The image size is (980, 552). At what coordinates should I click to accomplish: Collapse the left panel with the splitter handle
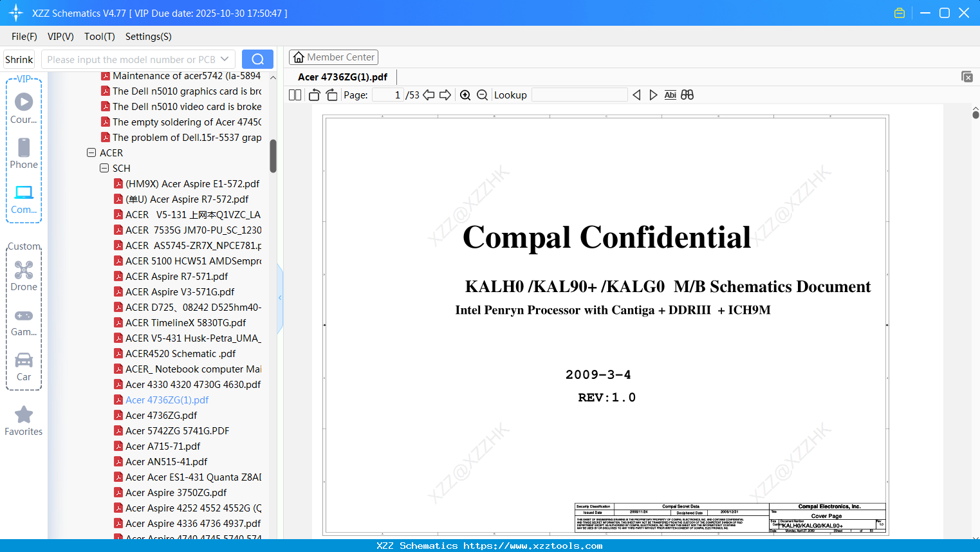tap(280, 297)
